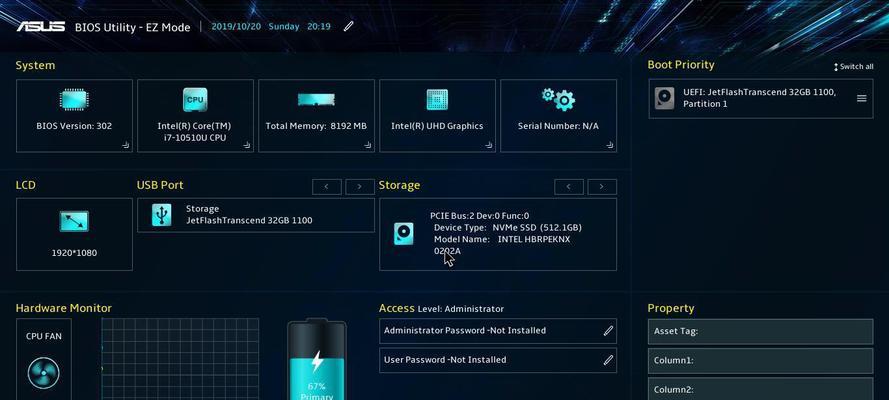This screenshot has width=889, height=400.
Task: Edit the User Password with pencil
Action: (608, 359)
